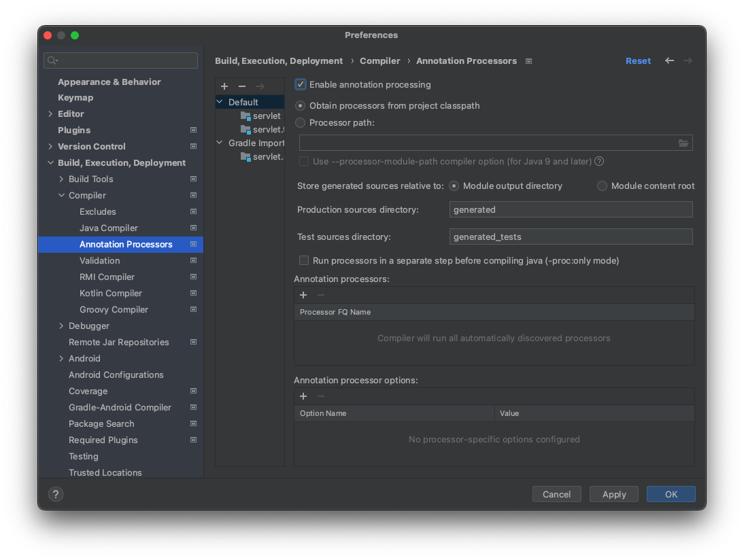
Task: Open help for processor-module-path option
Action: pyautogui.click(x=599, y=161)
